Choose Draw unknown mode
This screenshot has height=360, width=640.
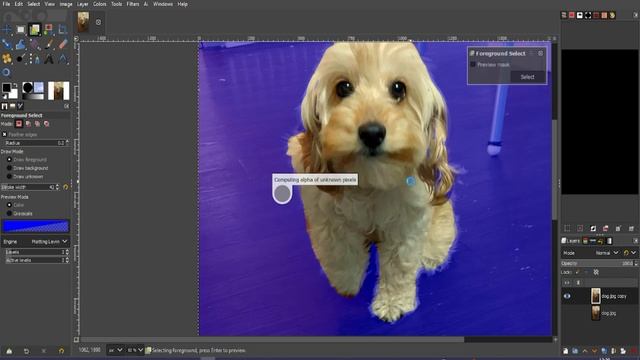(9, 177)
